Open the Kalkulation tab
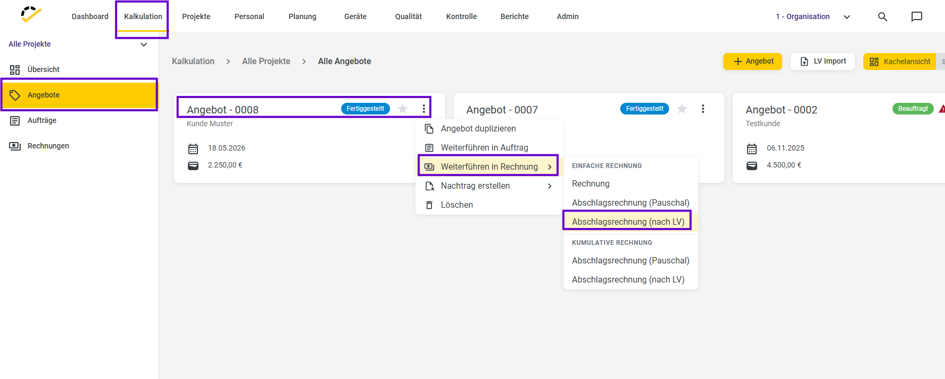The image size is (945, 379). click(x=143, y=17)
